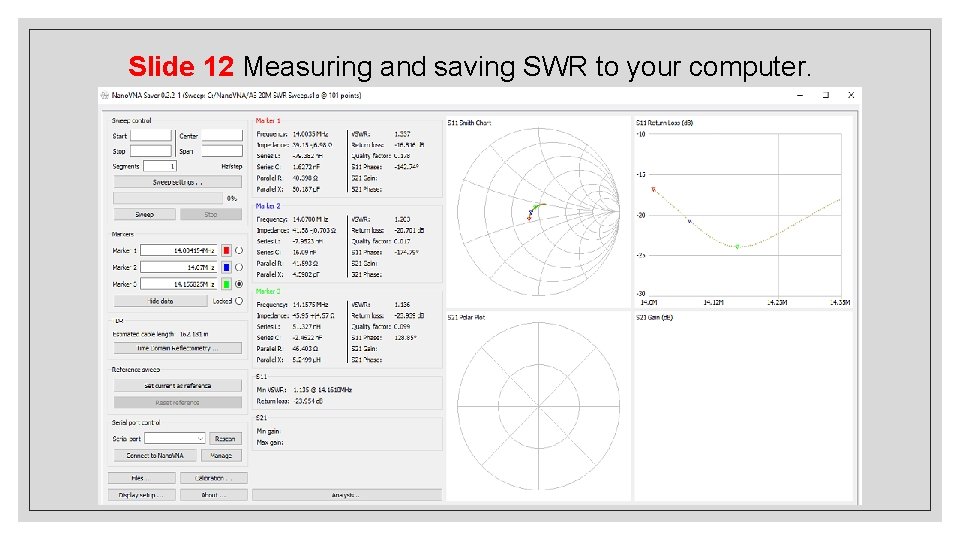The height and width of the screenshot is (540, 960).
Task: Open the Display setup button
Action: point(141,495)
